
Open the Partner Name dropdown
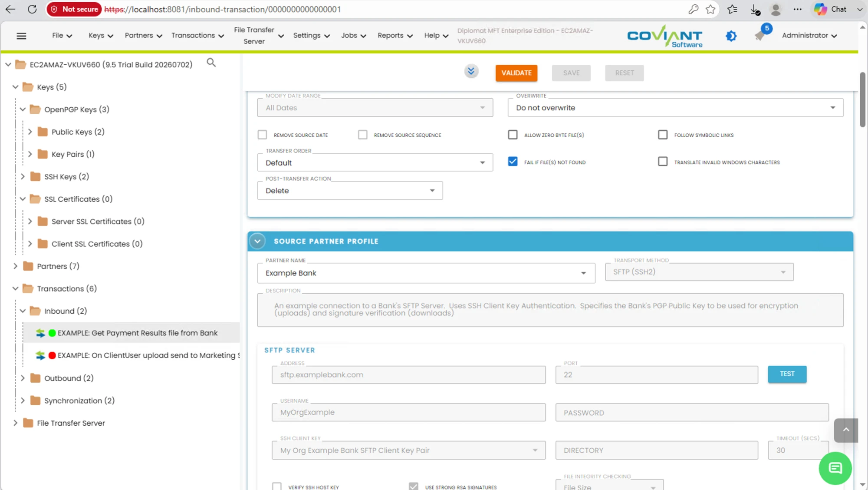(426, 273)
